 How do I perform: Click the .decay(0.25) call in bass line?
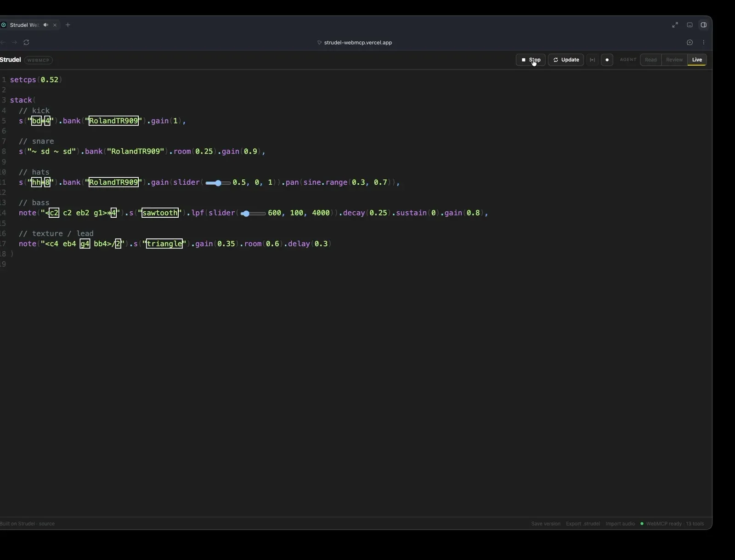pos(365,213)
